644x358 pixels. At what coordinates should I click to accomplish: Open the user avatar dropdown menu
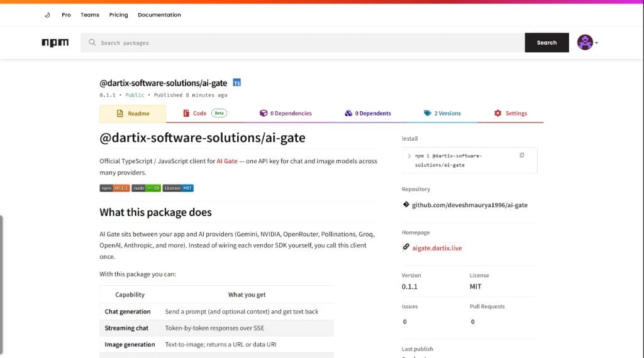pyautogui.click(x=588, y=42)
